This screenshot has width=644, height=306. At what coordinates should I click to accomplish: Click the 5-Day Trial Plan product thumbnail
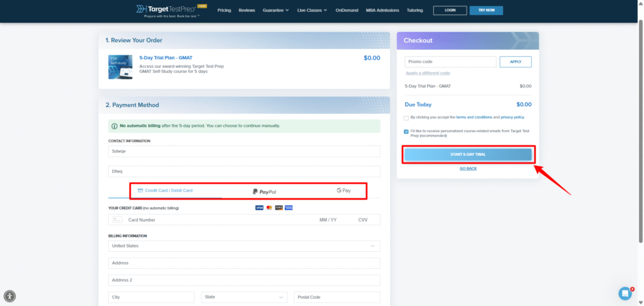(120, 67)
